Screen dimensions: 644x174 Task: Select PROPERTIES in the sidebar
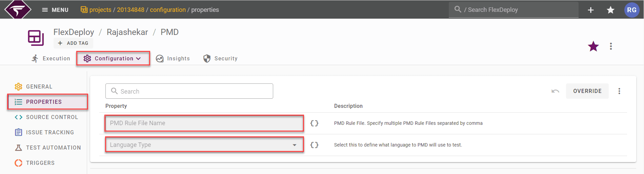click(47, 102)
